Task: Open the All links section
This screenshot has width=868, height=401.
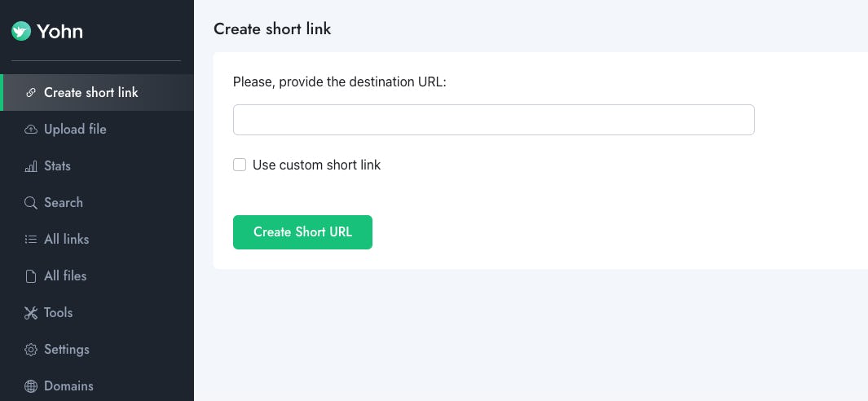Action: [66, 240]
